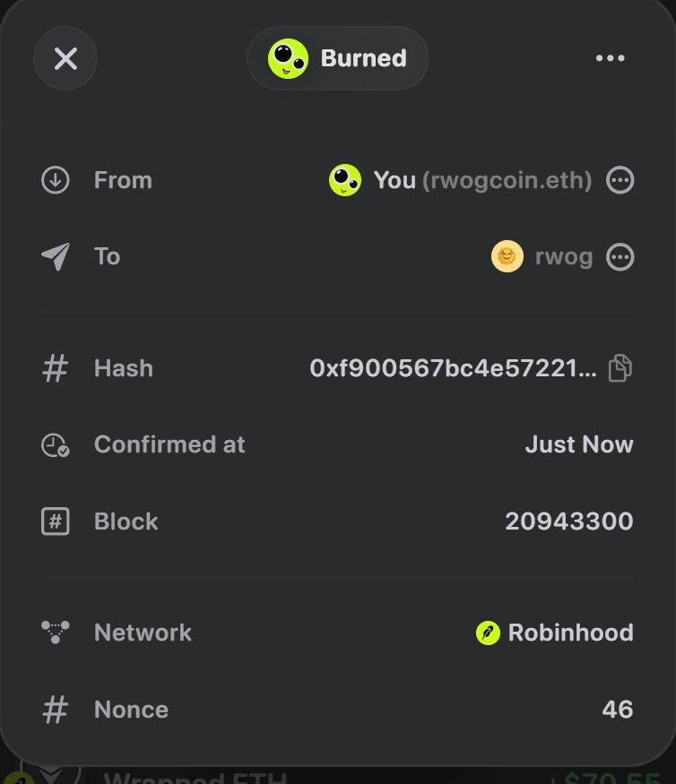Open options for rwog recipient
The image size is (676, 784).
[x=620, y=257]
